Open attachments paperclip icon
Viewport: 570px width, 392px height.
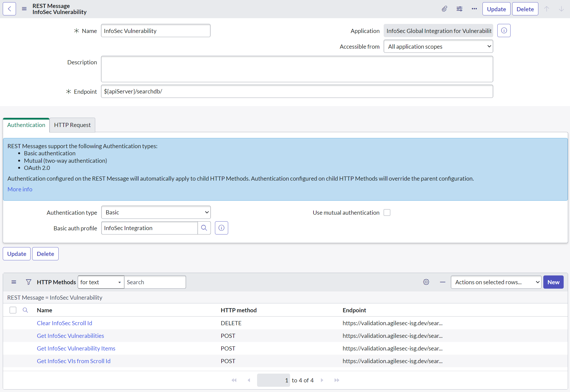click(444, 9)
